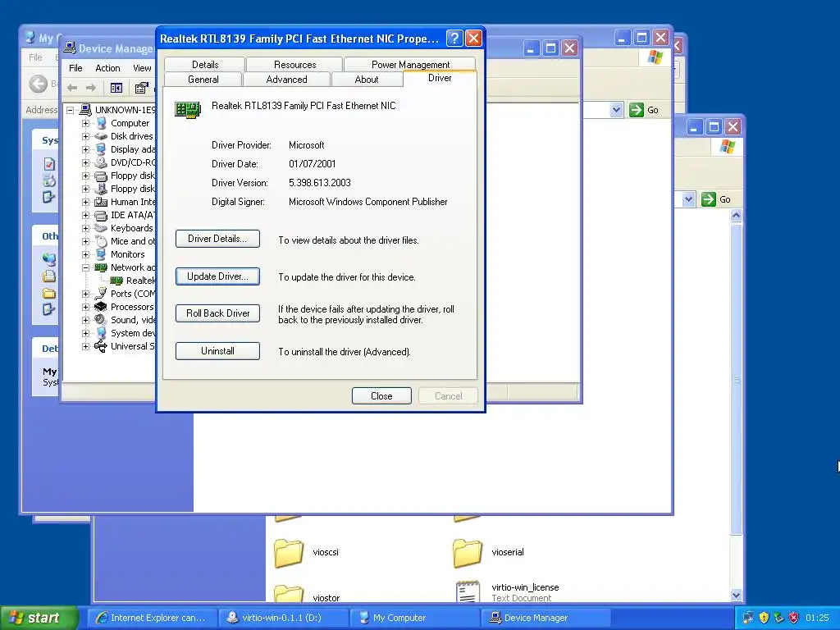Select the Disk drives icon in tree
Image resolution: width=840 pixels, height=630 pixels.
(x=101, y=136)
